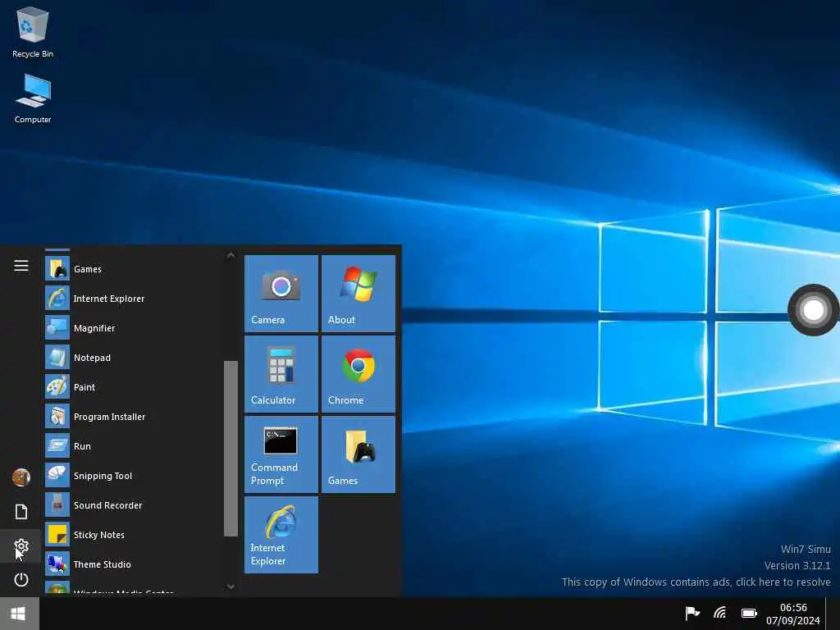Launch the Calculator tile
The width and height of the screenshot is (840, 630).
pyautogui.click(x=281, y=374)
